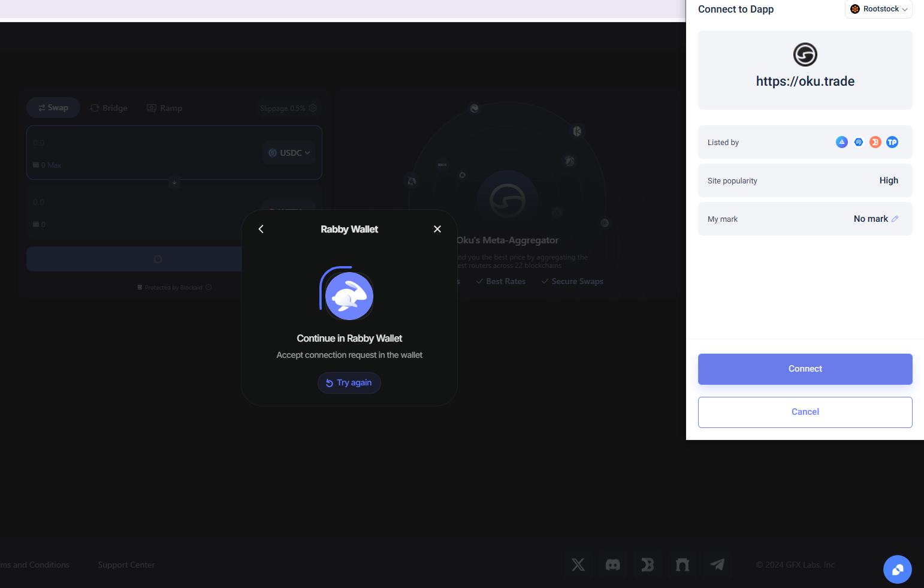Go back using modal back arrow
Screen dimensions: 924x588
261,229
